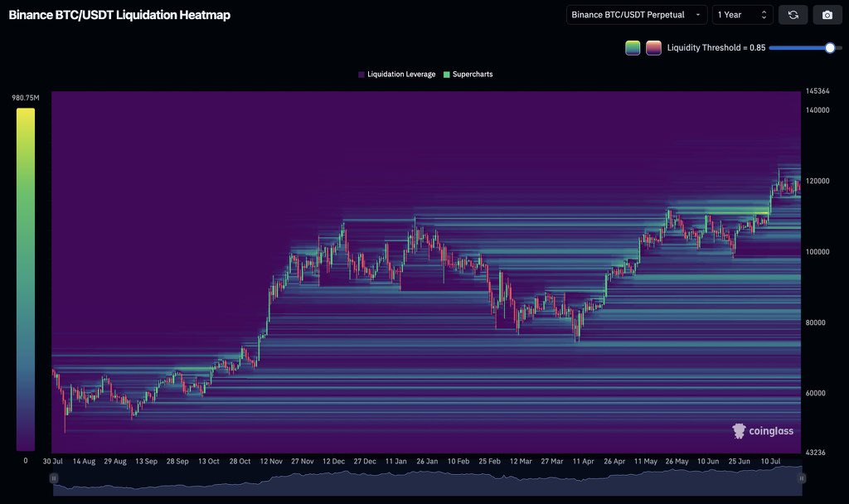
Task: Click the yellow-purple color scale bar
Action: [x=26, y=279]
